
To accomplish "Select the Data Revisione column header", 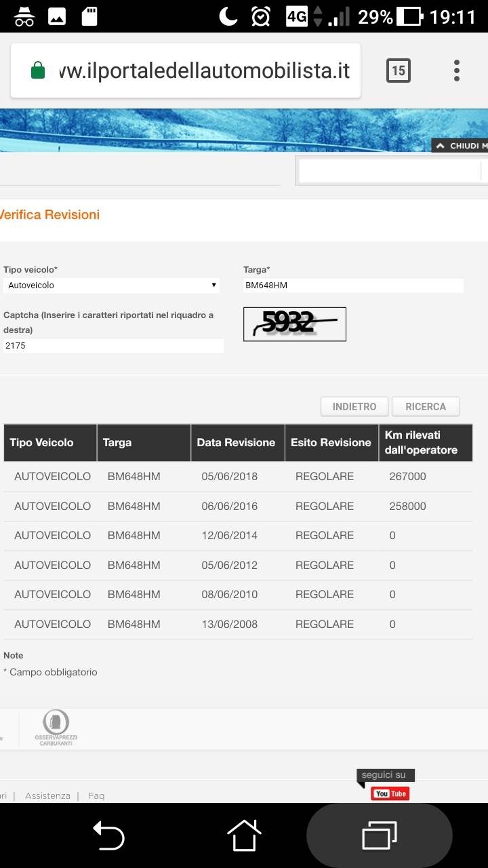I will click(236, 443).
